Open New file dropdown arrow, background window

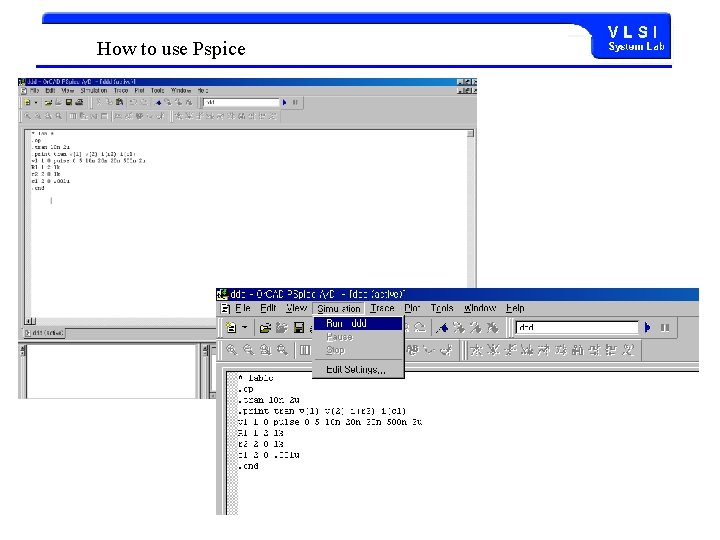(x=36, y=102)
